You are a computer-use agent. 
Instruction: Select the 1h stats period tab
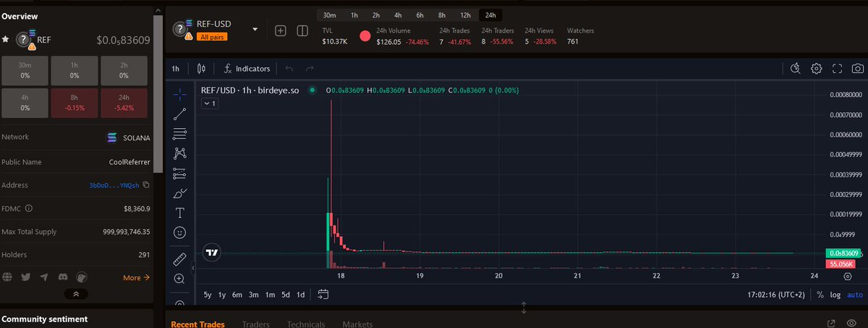pyautogui.click(x=354, y=15)
